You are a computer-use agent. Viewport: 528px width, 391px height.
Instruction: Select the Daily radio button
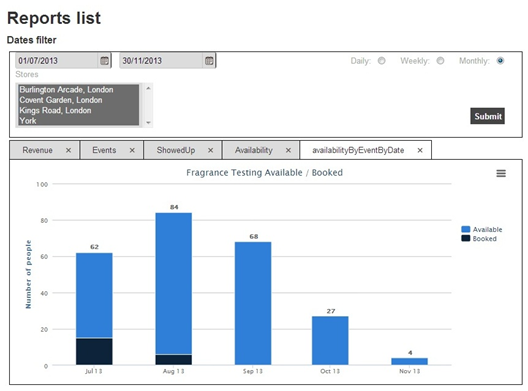coord(381,61)
